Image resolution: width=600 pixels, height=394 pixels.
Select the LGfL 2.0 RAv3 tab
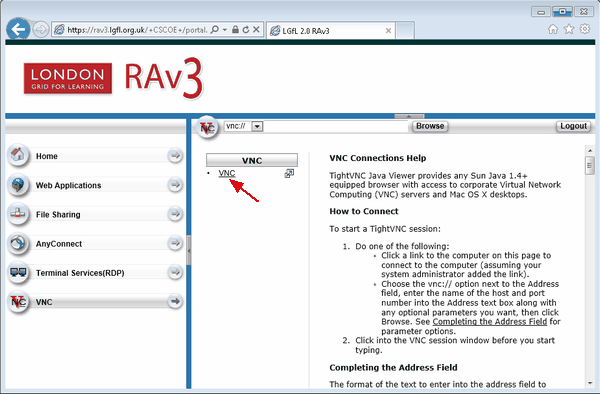pos(331,31)
